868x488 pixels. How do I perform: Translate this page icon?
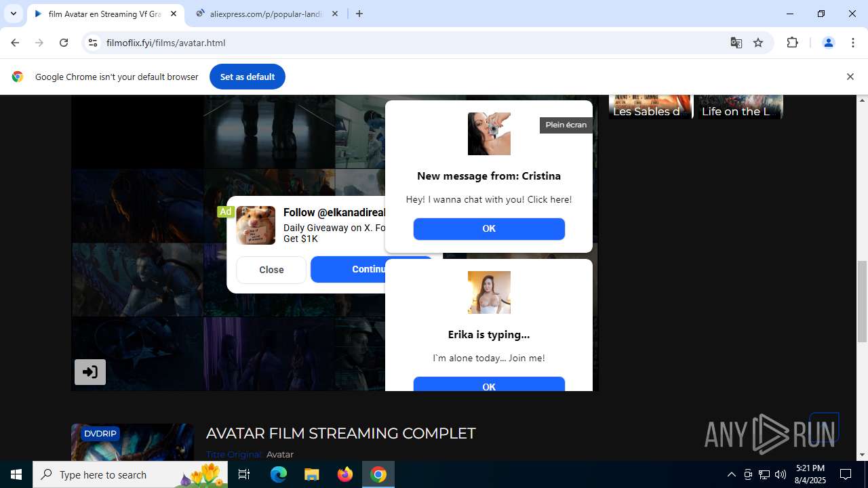point(736,43)
